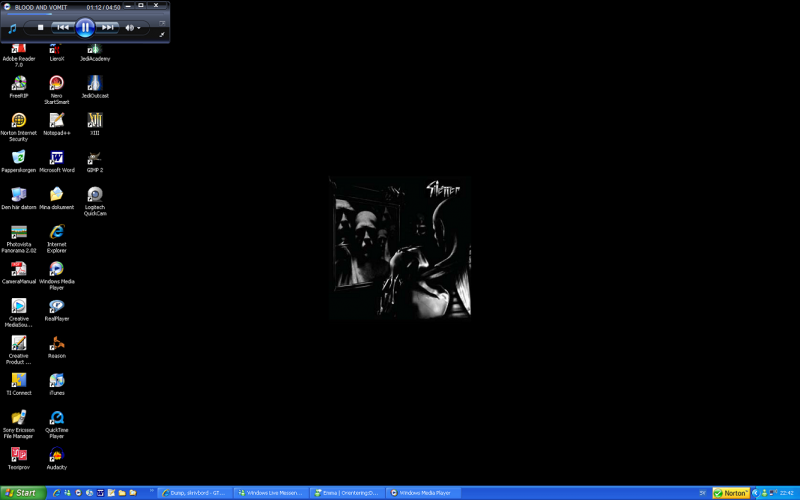Select the RealPlayer desktop icon
This screenshot has height=500, width=800.
tap(57, 310)
